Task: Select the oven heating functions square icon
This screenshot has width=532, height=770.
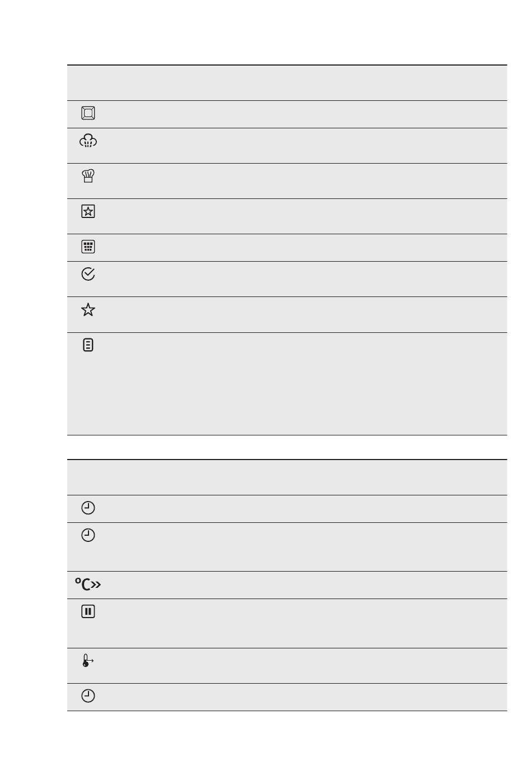Action: (88, 113)
